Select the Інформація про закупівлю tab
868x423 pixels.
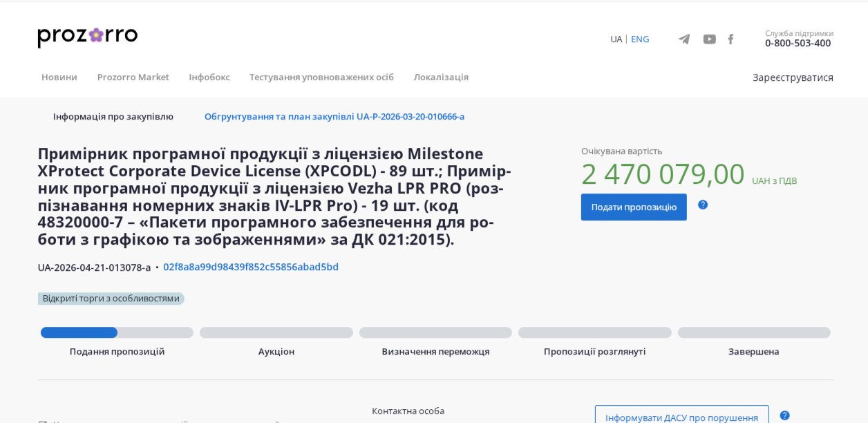pos(113,117)
